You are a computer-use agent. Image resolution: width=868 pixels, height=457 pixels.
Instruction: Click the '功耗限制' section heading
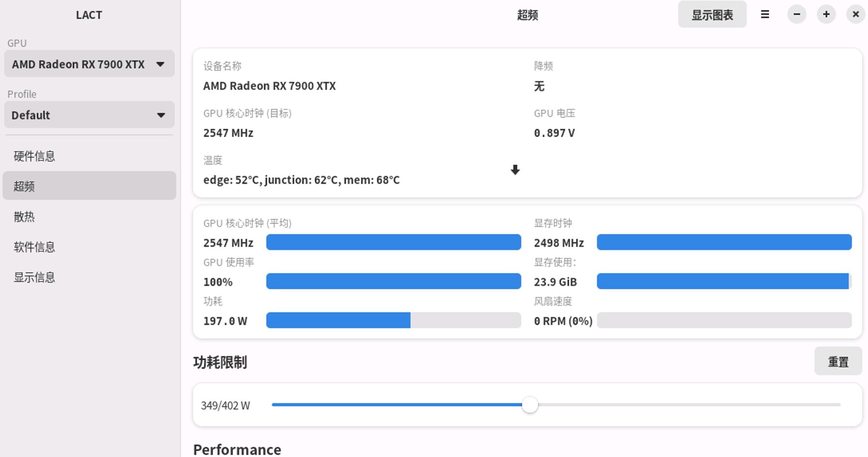tap(220, 362)
